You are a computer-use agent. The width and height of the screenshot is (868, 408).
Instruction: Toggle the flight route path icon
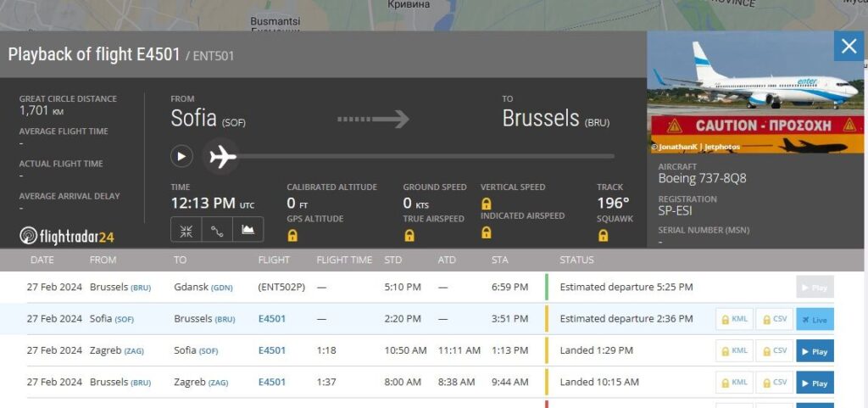(216, 229)
